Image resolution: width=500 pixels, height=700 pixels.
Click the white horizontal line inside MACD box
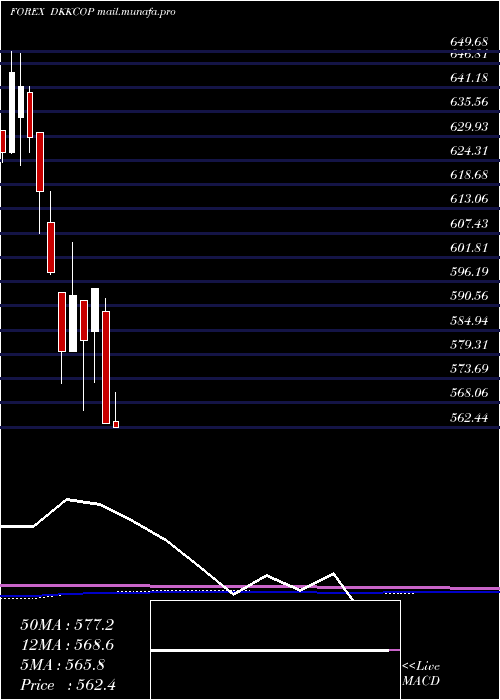tap(270, 650)
